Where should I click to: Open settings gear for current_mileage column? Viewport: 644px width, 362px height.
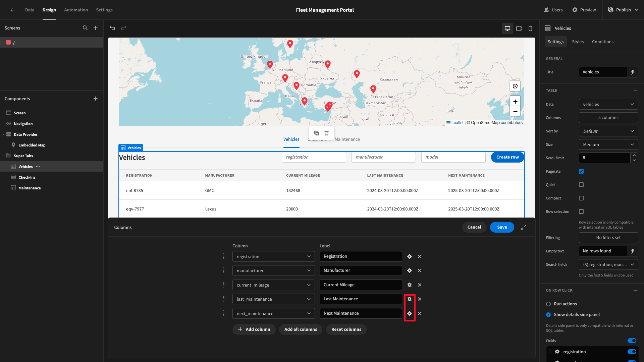(410, 285)
